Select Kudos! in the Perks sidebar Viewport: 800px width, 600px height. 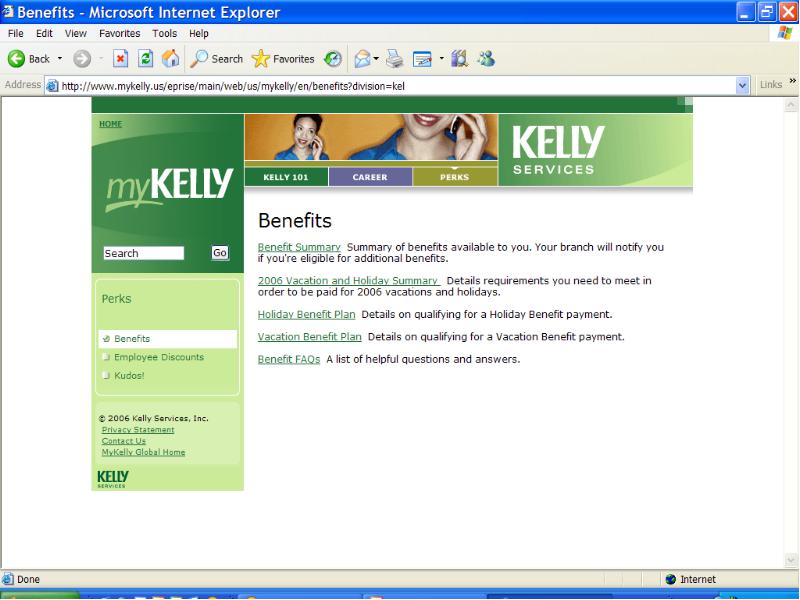point(129,376)
